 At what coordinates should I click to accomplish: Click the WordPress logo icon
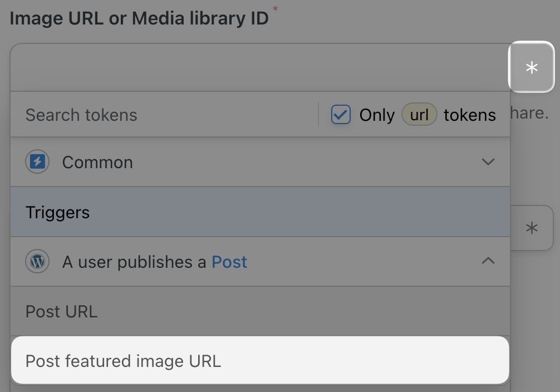(37, 261)
